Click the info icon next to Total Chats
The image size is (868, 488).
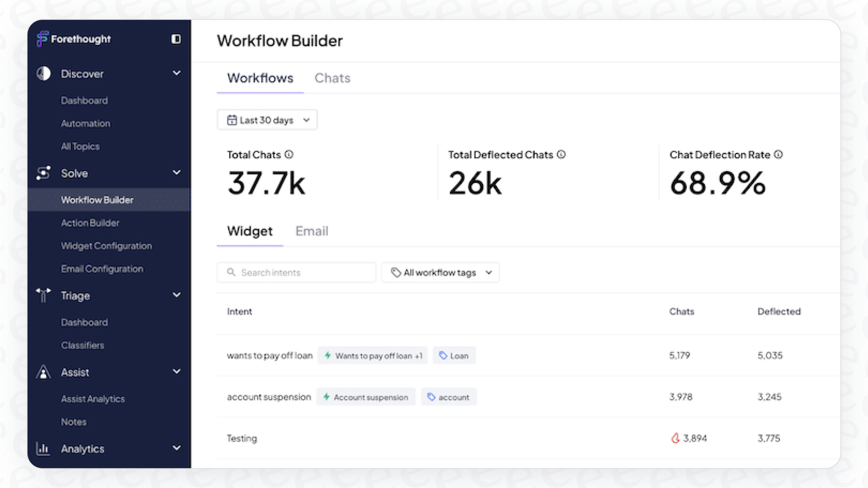[x=290, y=154]
